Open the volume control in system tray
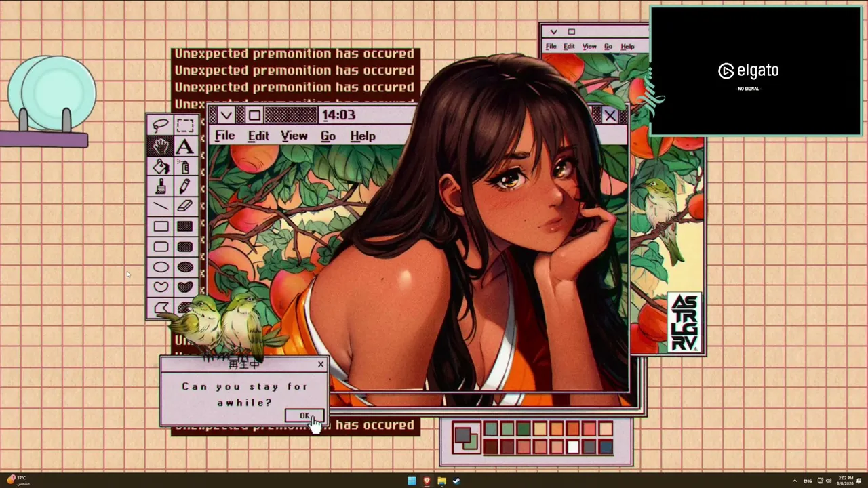 pos(829,481)
